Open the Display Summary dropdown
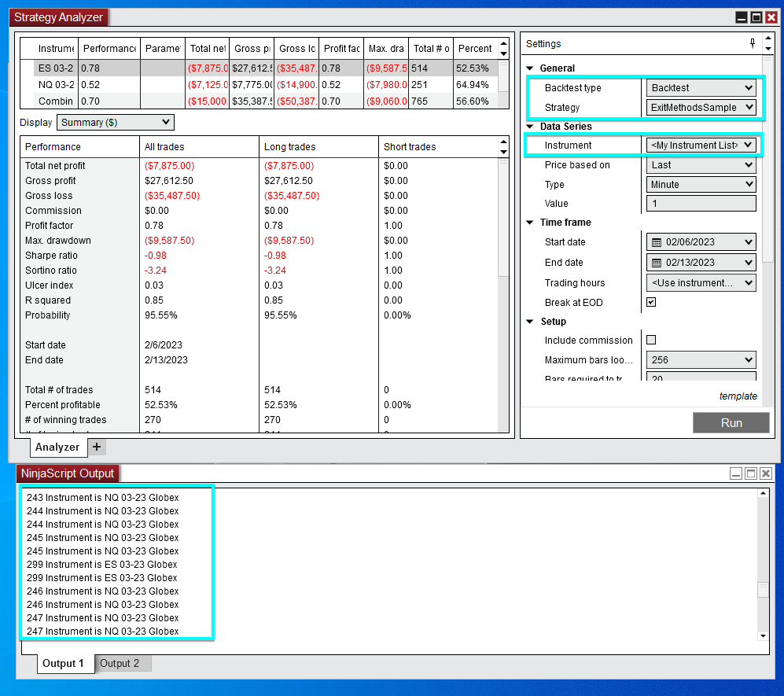This screenshot has height=696, width=784. 116,122
